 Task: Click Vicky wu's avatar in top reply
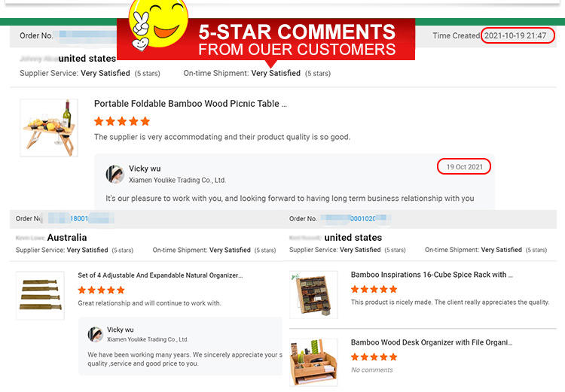(x=115, y=175)
